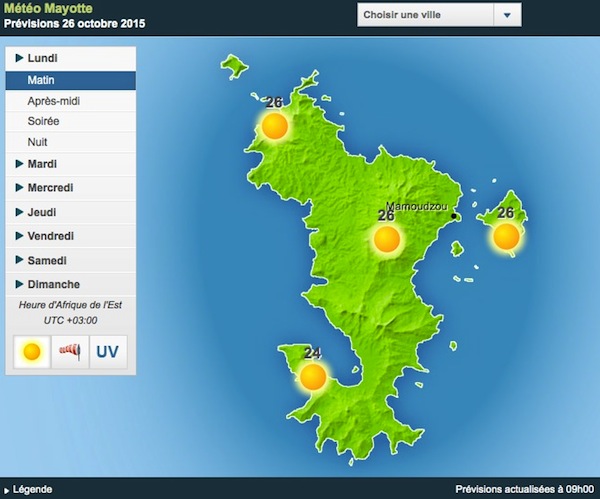This screenshot has height=499, width=600.
Task: Expand the Jeudi forecast section
Action: pos(71,212)
